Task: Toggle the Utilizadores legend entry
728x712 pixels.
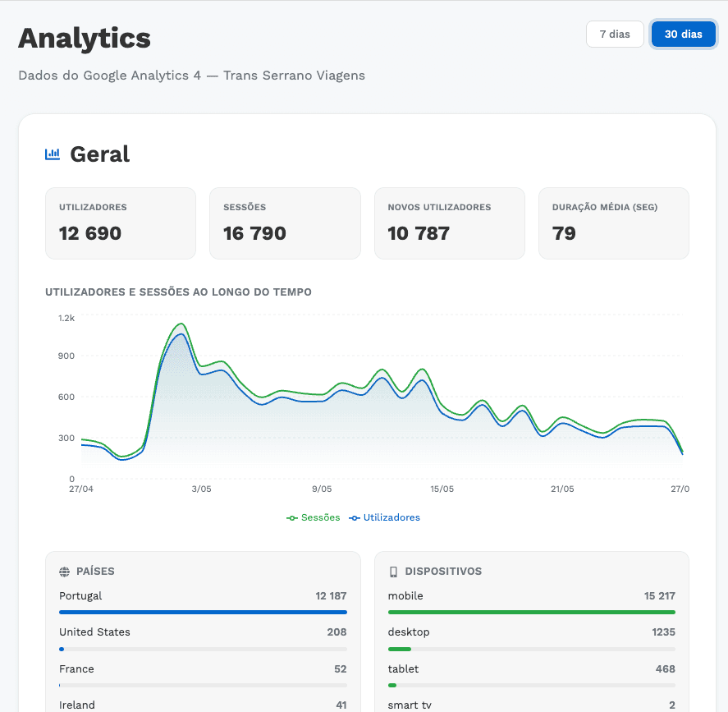Action: pos(384,517)
